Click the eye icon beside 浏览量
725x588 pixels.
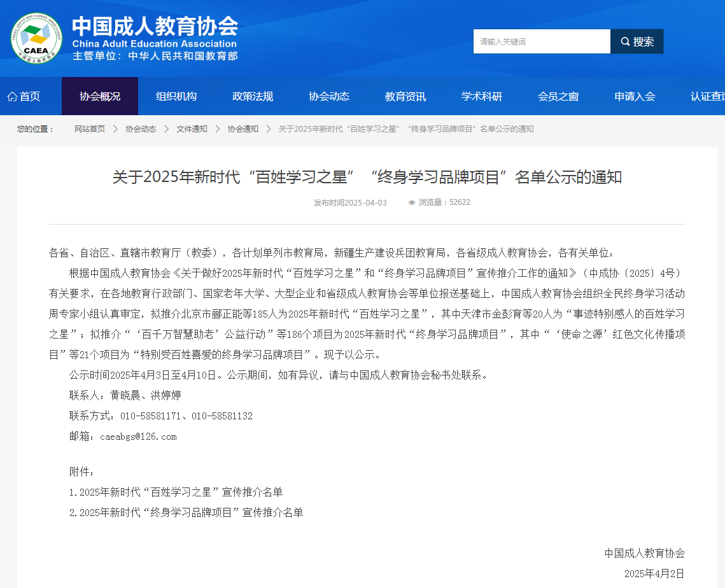point(411,202)
